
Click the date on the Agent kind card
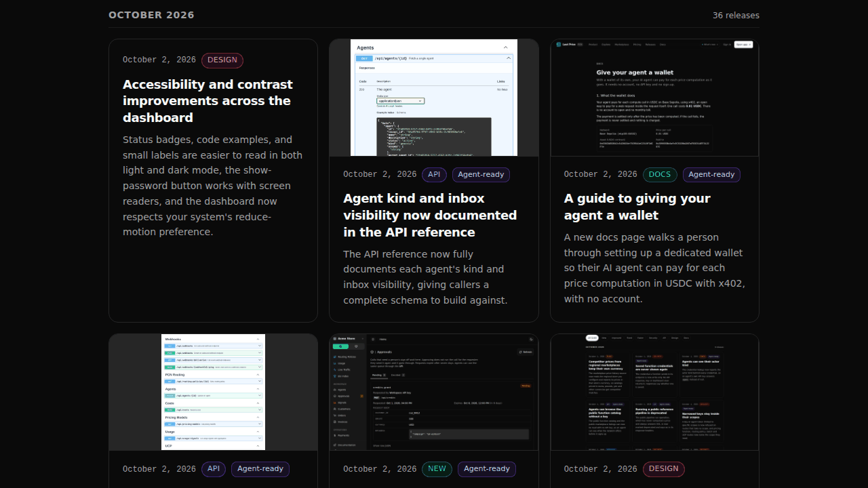[x=380, y=174]
